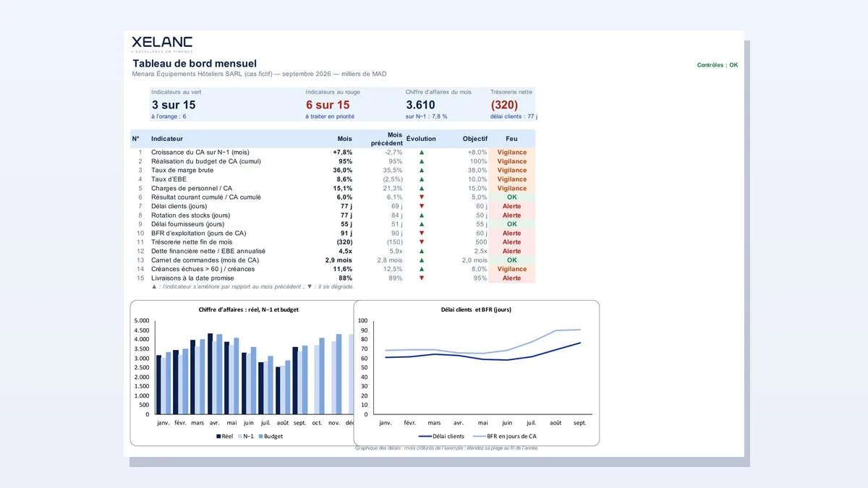This screenshot has width=868, height=488.
Task: Click chart title Chiffre d'affaires : réel, N−1 et budget
Action: tap(248, 309)
